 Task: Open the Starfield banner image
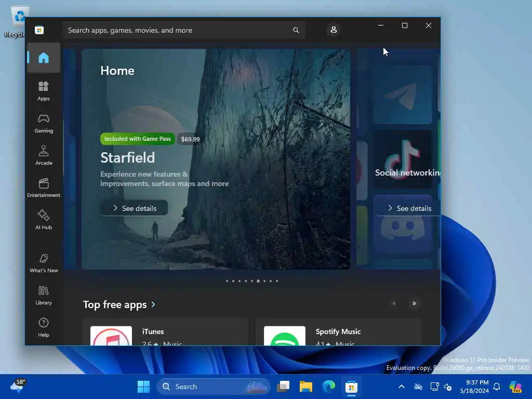point(216,159)
